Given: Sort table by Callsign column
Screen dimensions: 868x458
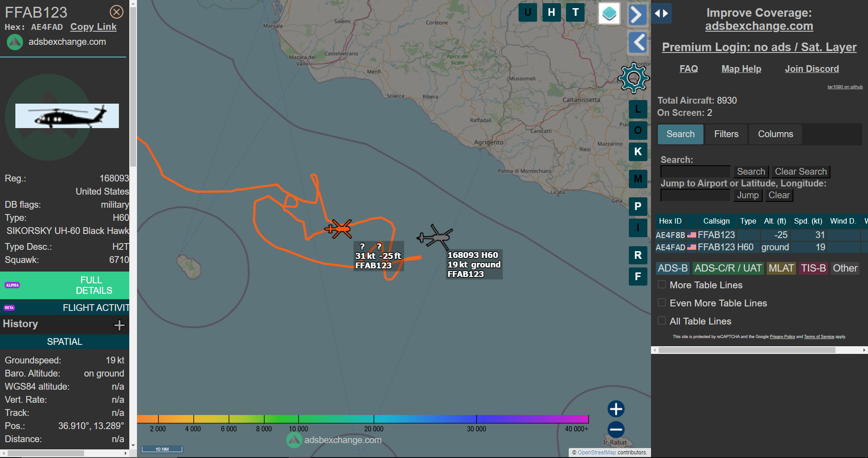Looking at the screenshot, I should pos(716,221).
